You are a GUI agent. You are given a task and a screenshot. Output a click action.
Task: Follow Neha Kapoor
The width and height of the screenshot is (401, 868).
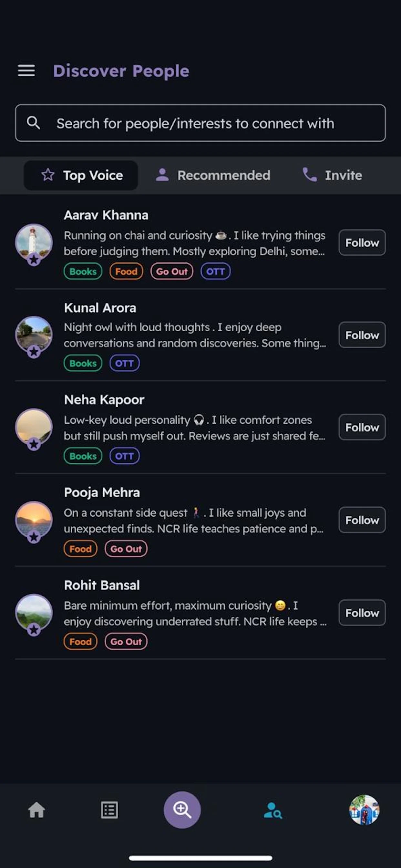click(x=362, y=427)
